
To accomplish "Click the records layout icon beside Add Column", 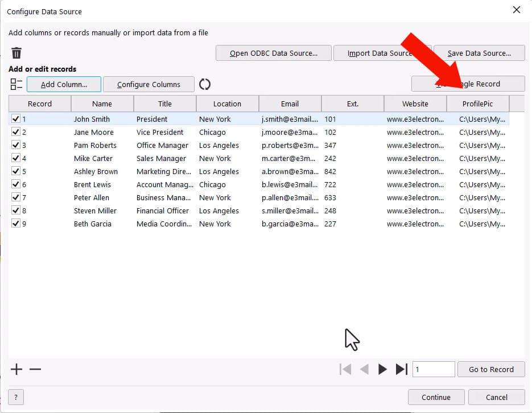I will (17, 84).
